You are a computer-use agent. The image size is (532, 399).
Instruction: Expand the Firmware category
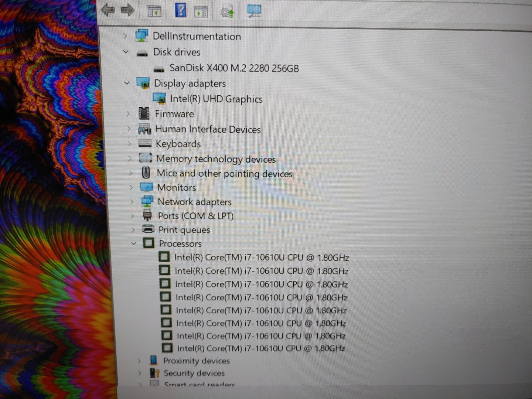click(128, 114)
